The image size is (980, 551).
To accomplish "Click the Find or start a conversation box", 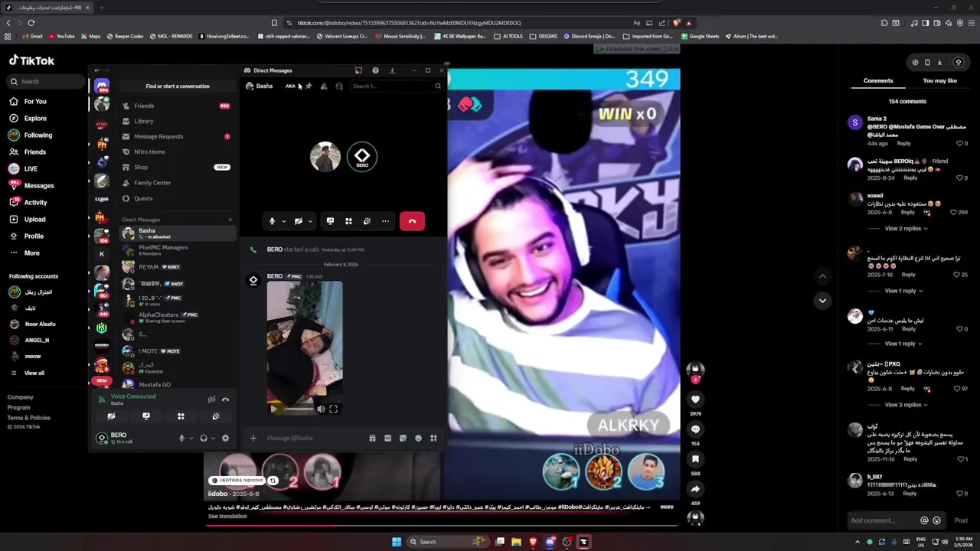I will coord(178,86).
